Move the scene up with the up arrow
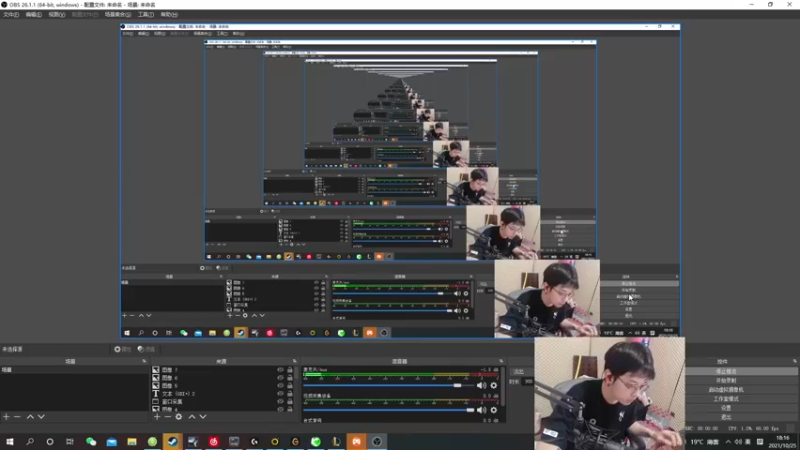Screen dimensions: 800x450 click(30, 417)
